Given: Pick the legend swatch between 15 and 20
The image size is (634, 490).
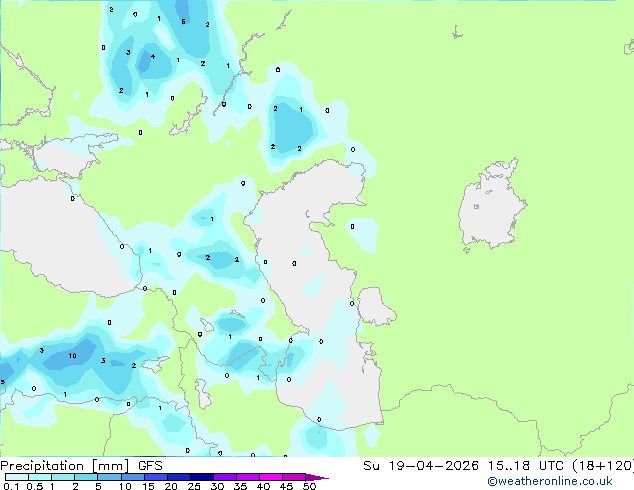Looking at the screenshot, I should pyautogui.click(x=155, y=477).
